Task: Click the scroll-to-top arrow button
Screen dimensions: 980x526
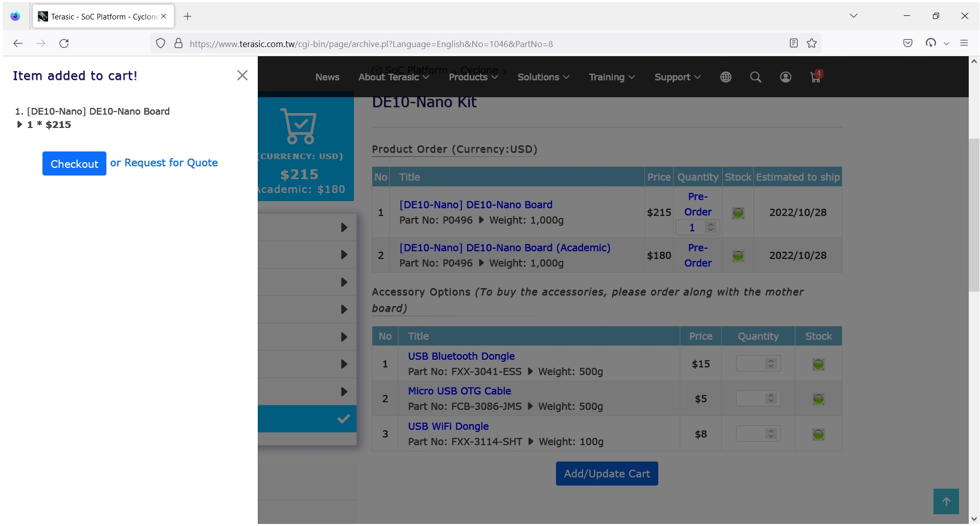Action: (946, 501)
